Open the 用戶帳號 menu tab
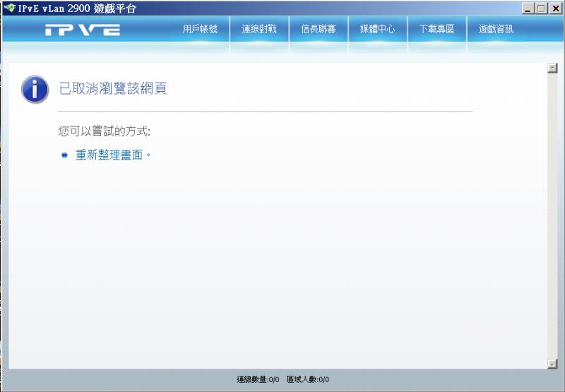 click(200, 29)
